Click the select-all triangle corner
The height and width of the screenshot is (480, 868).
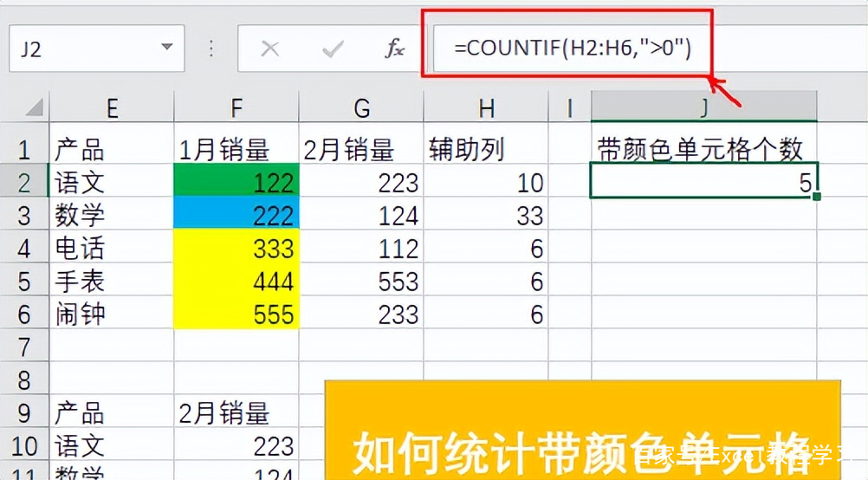click(35, 107)
